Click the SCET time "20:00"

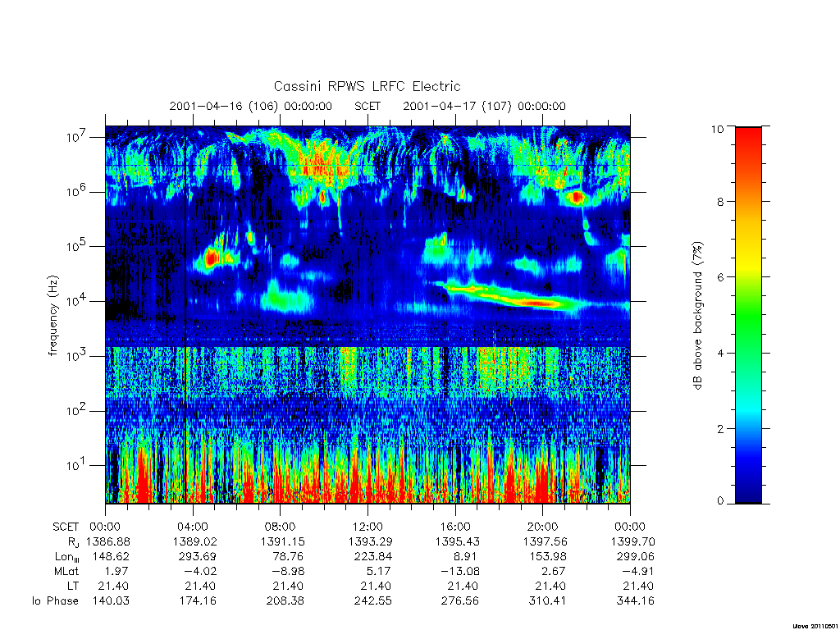point(542,527)
